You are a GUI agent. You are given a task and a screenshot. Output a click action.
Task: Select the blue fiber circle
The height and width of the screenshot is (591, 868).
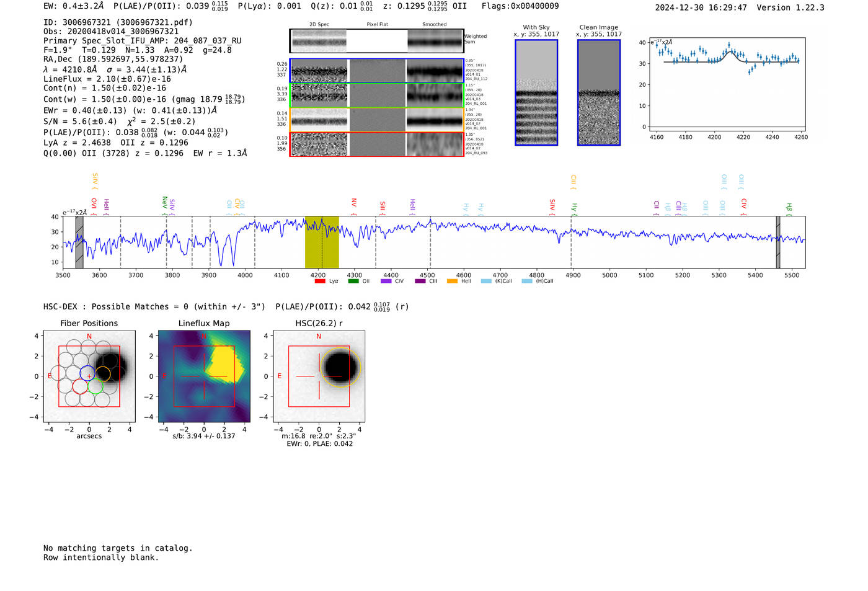coord(88,373)
